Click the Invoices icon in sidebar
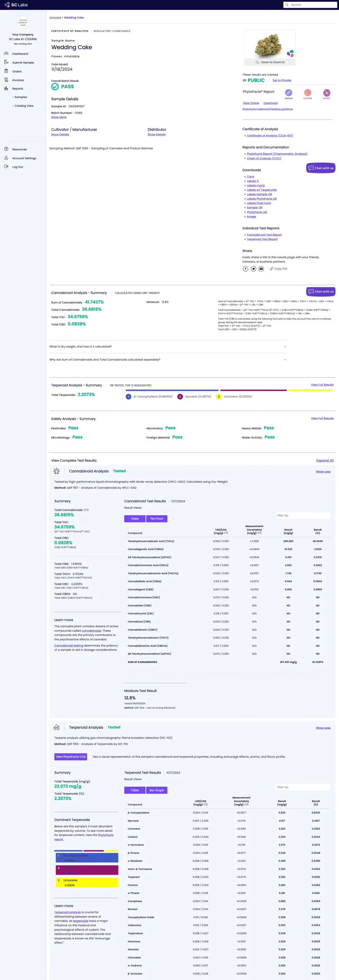The height and width of the screenshot is (980, 339). pyautogui.click(x=6, y=80)
